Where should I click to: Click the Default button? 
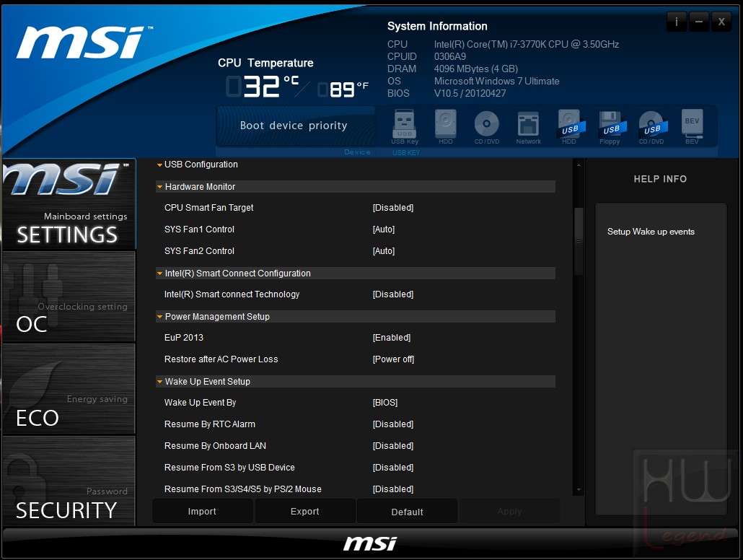coord(407,511)
